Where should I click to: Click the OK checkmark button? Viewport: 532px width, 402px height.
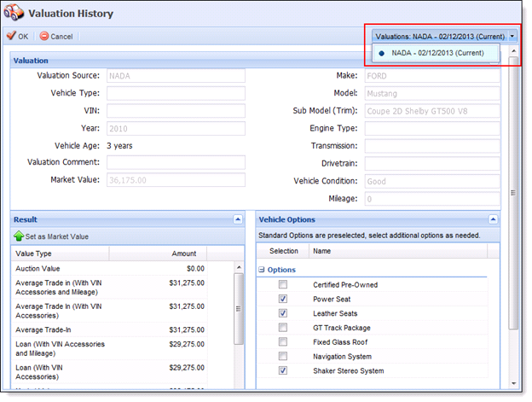click(x=17, y=36)
